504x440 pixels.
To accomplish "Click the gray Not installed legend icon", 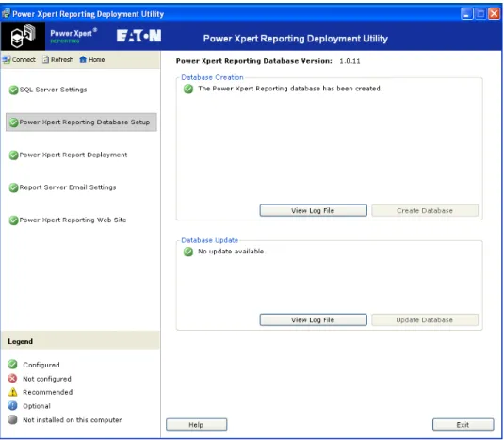I will pos(12,419).
